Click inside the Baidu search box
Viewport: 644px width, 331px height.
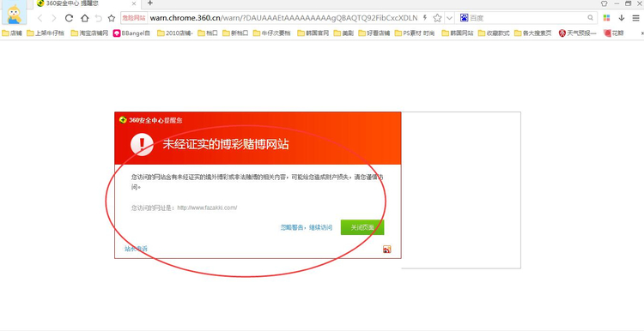pos(528,18)
